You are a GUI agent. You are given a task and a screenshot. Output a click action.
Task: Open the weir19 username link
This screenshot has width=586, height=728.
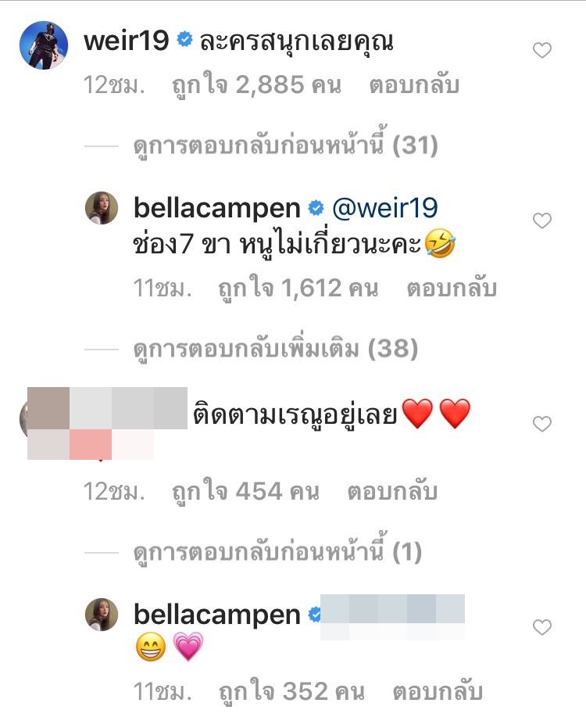coord(127,41)
